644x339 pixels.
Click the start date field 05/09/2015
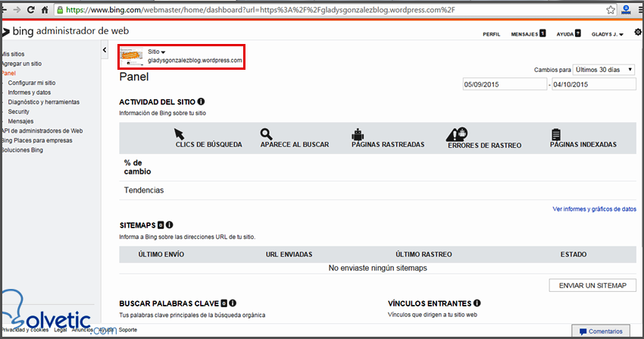coord(505,84)
